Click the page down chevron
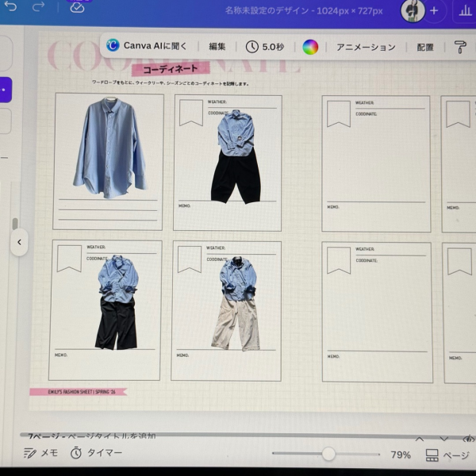Viewport: 476px width, 476px height. coord(444,438)
